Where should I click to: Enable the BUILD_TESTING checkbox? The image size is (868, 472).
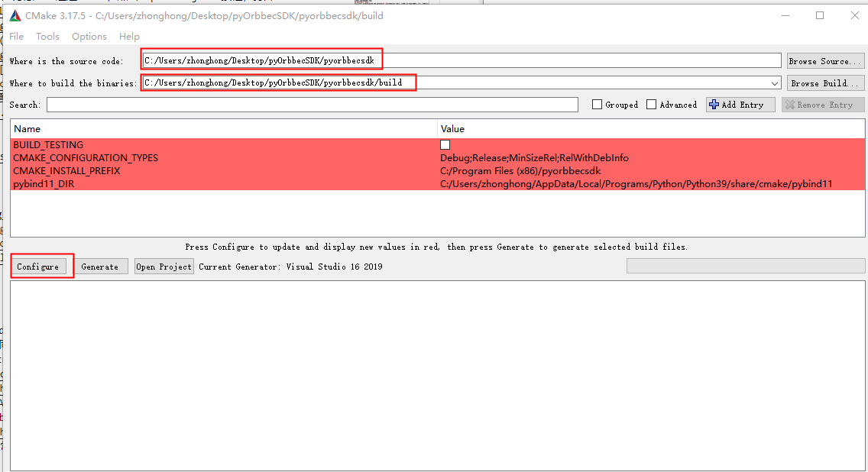[445, 145]
